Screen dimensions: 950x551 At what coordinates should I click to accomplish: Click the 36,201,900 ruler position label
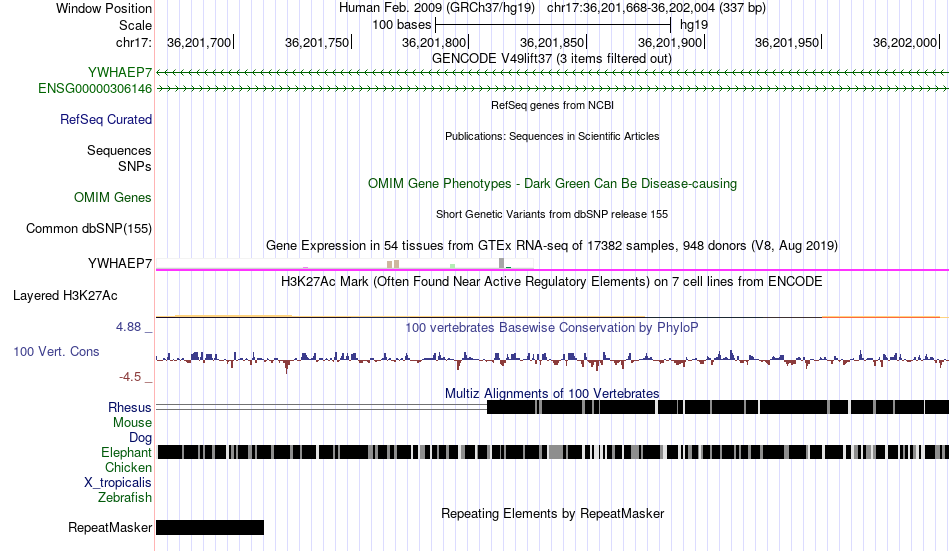669,42
